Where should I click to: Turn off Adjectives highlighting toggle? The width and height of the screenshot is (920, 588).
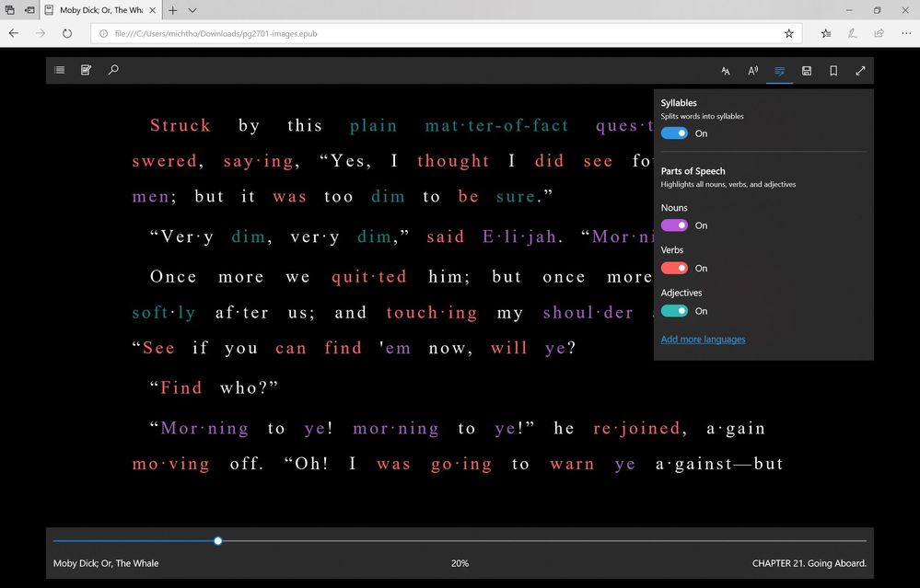tap(674, 311)
